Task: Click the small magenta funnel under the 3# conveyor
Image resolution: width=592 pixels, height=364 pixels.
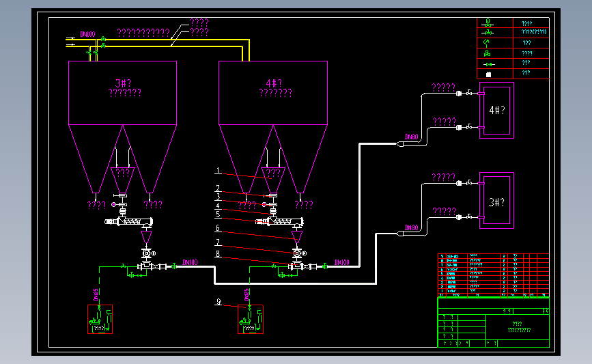Action: click(146, 237)
